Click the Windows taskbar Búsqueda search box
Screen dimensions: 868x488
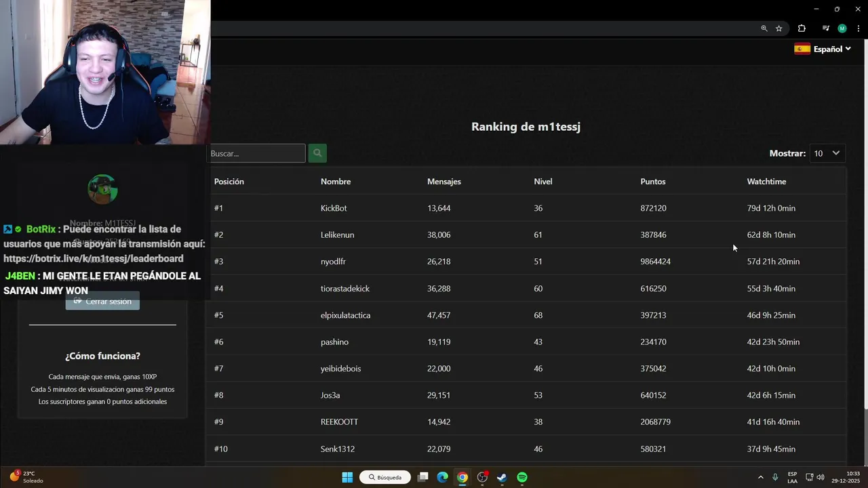pos(385,477)
